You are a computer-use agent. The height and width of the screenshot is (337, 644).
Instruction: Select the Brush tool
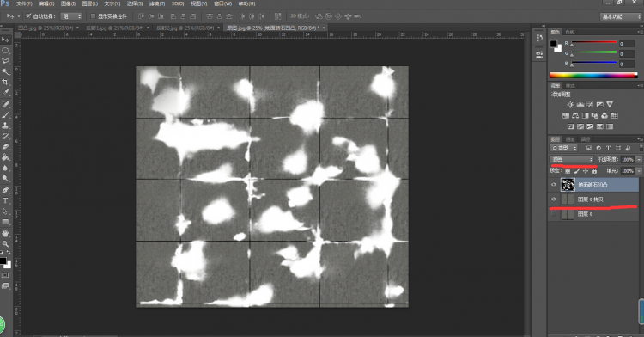coord(5,114)
